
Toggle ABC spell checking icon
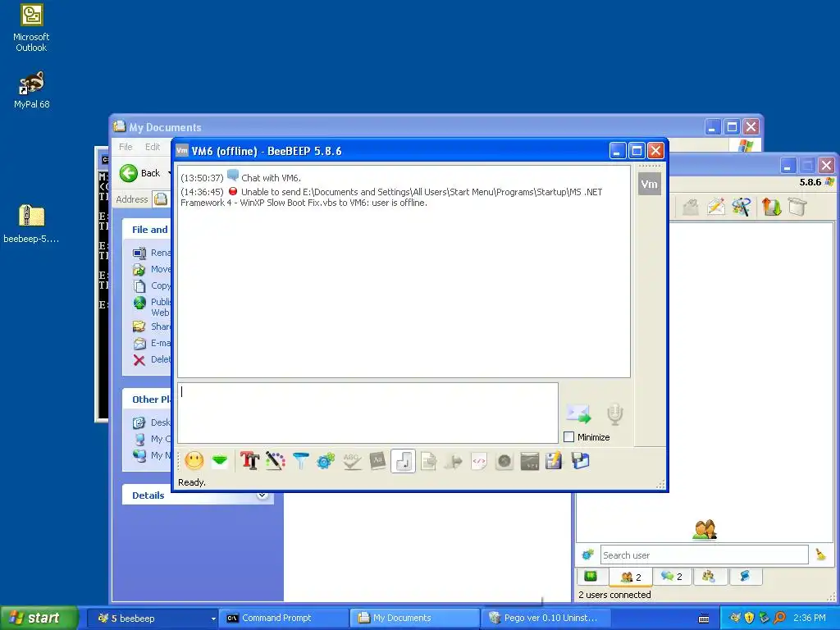pyautogui.click(x=352, y=461)
